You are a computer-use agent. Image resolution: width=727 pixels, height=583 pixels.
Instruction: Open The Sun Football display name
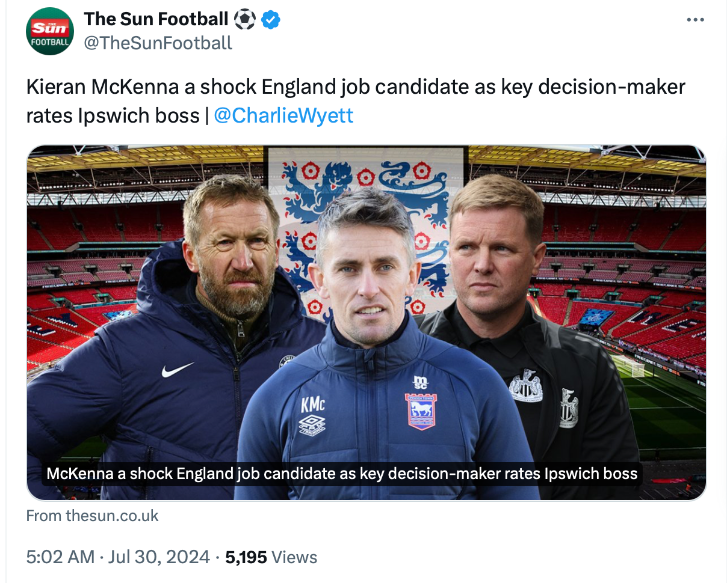click(156, 19)
